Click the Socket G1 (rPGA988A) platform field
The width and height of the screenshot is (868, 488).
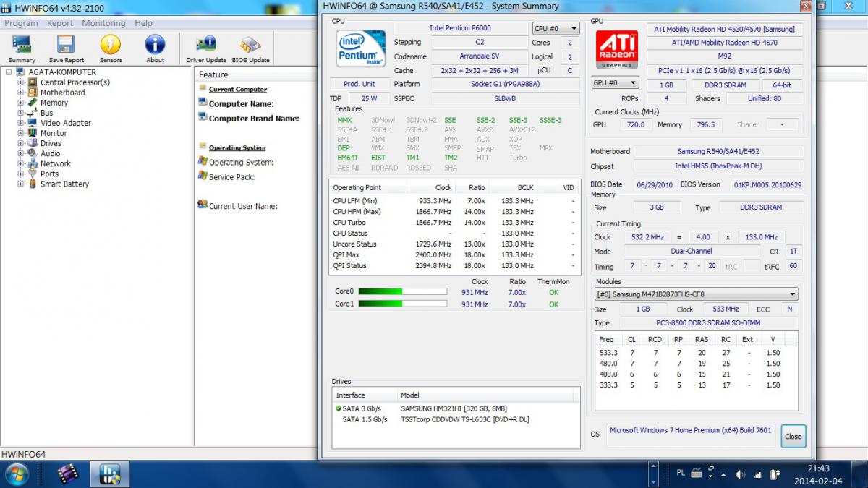click(x=506, y=84)
